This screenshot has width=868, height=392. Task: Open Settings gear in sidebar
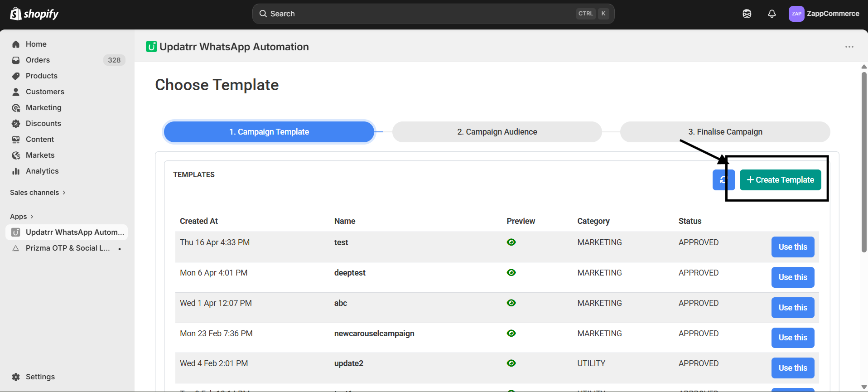(x=16, y=377)
